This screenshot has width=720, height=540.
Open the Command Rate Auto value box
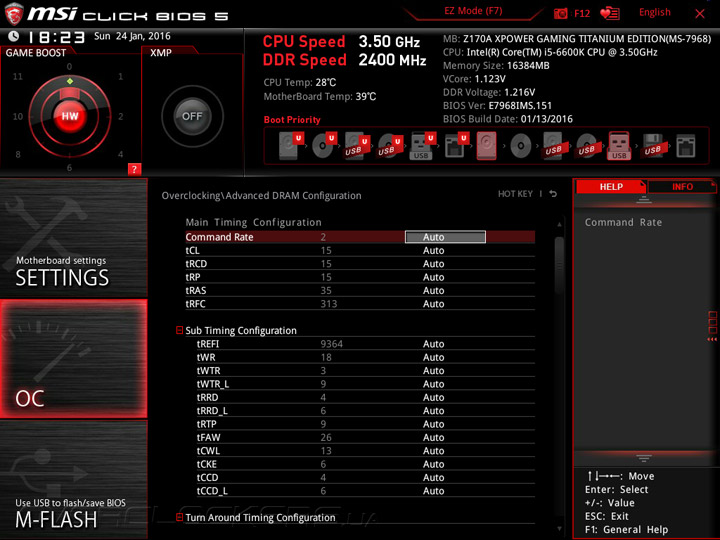pyautogui.click(x=445, y=237)
